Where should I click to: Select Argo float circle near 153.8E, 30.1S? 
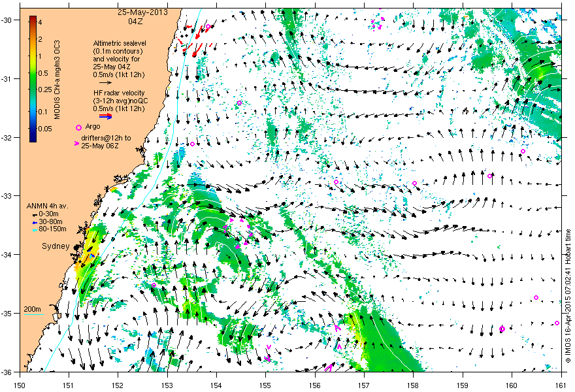pos(208,26)
